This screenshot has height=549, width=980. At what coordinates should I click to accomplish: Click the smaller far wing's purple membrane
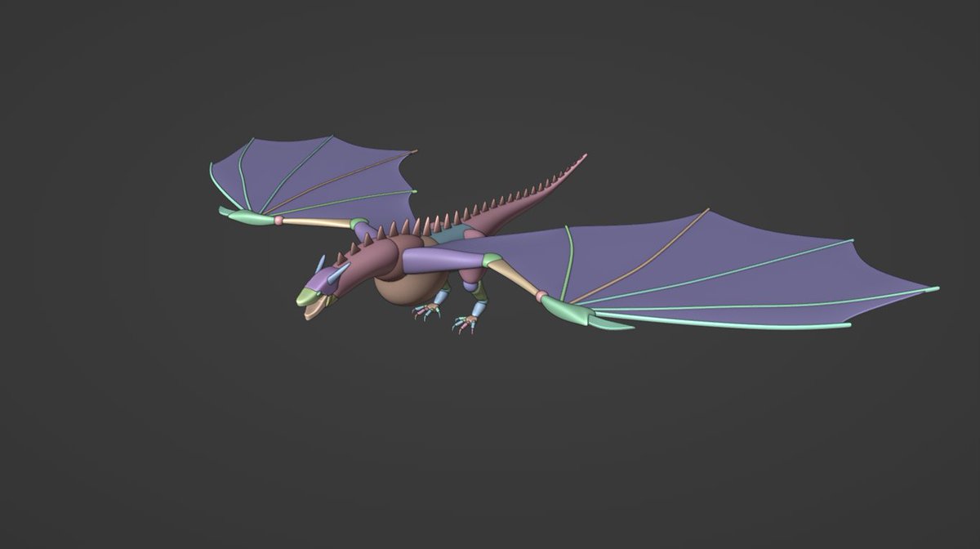click(x=314, y=176)
